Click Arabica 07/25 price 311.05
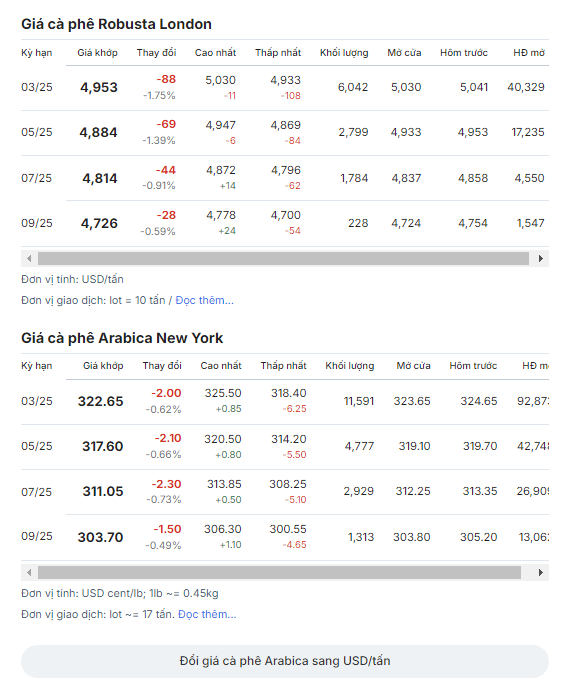The image size is (570, 684). (103, 492)
